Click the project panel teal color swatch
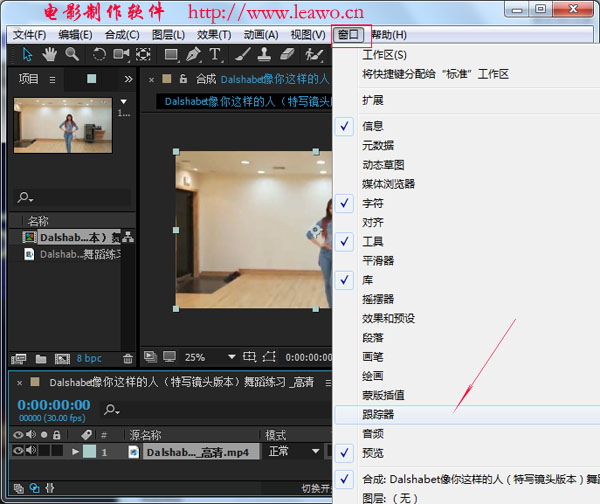 [91, 79]
